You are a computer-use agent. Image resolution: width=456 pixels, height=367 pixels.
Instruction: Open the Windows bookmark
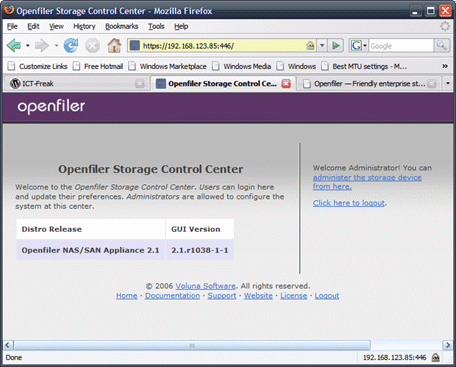(296, 66)
